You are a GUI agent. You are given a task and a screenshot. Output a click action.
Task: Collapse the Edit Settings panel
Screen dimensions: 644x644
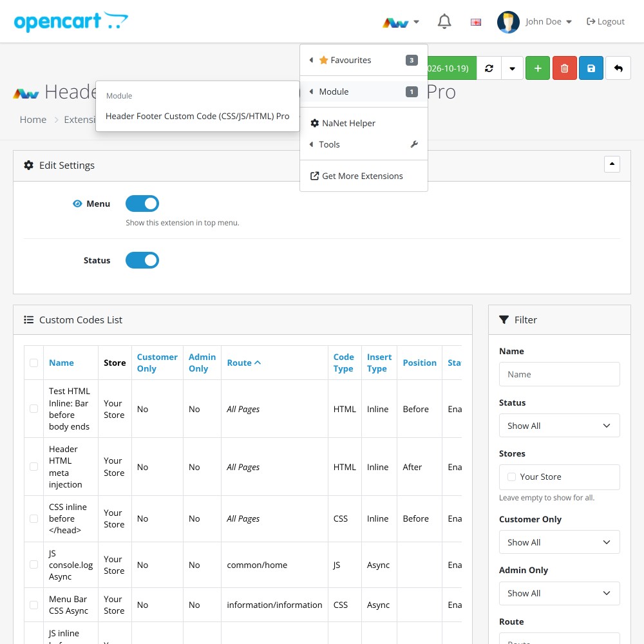pyautogui.click(x=612, y=164)
